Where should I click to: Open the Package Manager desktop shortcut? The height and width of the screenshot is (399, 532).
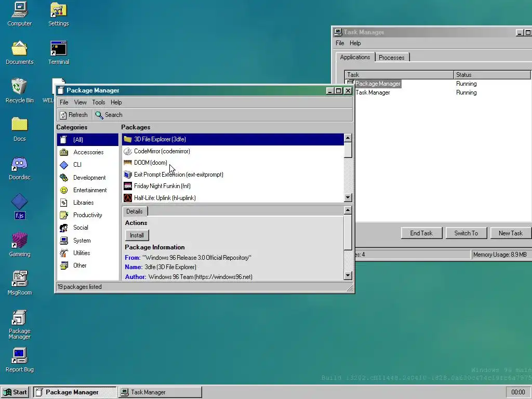pyautogui.click(x=20, y=324)
